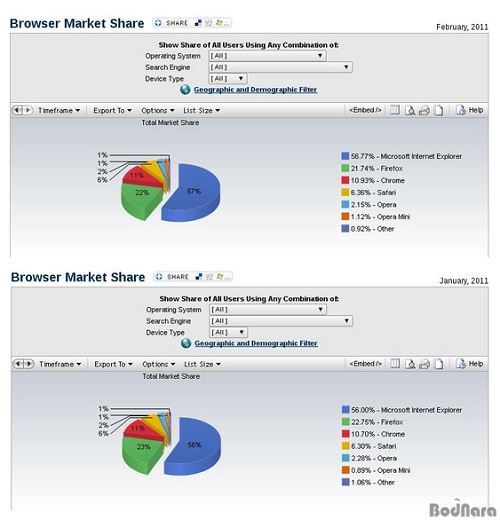This screenshot has height=520, width=500.
Task: Click the 1.12% - Opera Mini legend text
Action: coord(380,217)
